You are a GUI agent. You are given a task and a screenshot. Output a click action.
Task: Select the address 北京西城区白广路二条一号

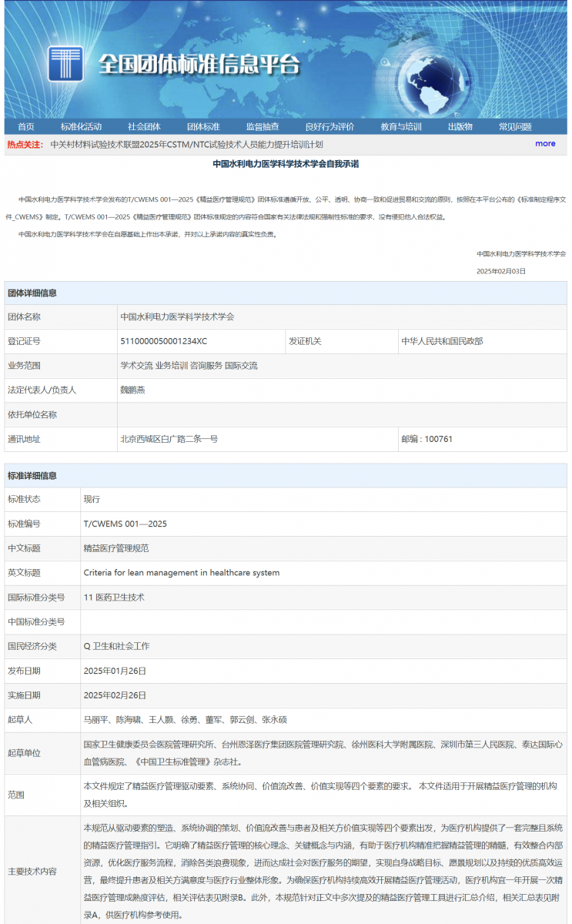pos(169,439)
